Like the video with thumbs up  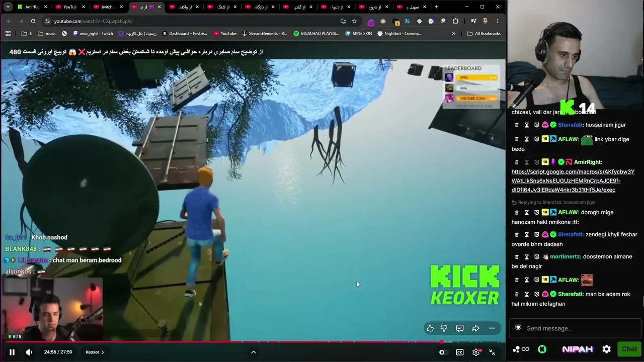click(x=430, y=328)
